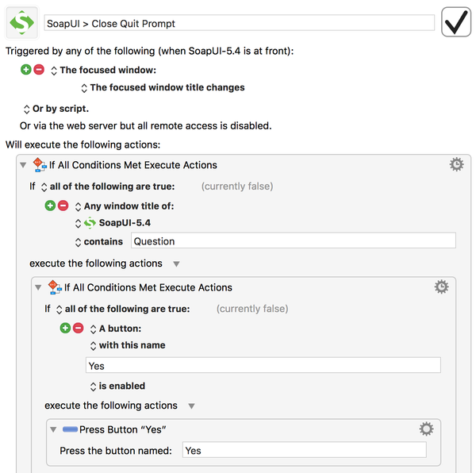Click the 'Question' window title text field

[x=293, y=240]
